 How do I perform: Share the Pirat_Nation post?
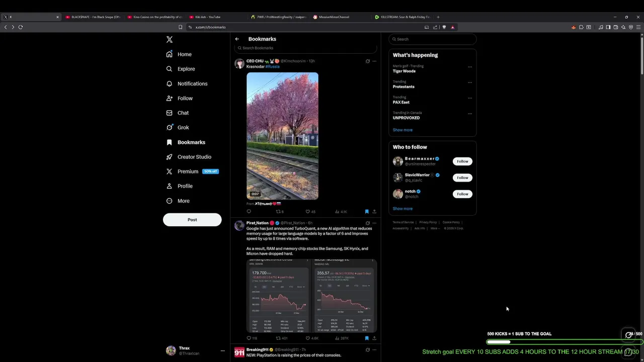(374, 338)
